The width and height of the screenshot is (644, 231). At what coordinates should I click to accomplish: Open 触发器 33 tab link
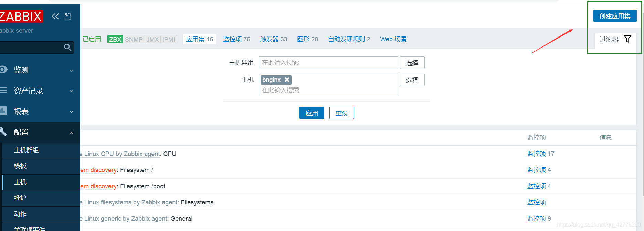(274, 39)
